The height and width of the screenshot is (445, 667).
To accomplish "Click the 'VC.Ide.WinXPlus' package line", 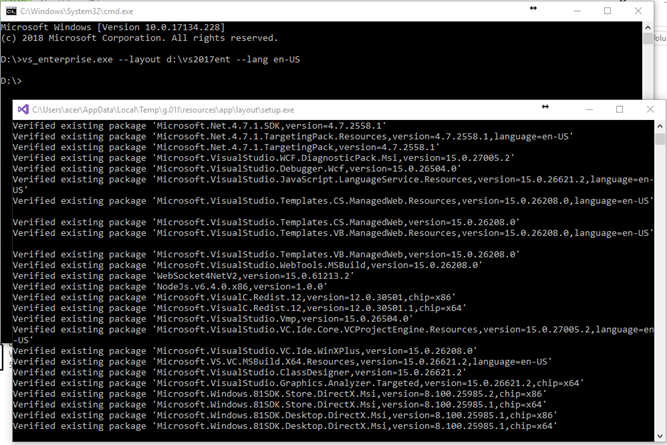I will pyautogui.click(x=245, y=351).
